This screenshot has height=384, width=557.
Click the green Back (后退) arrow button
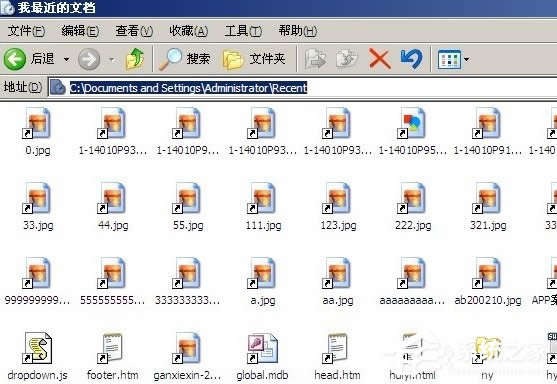click(15, 59)
